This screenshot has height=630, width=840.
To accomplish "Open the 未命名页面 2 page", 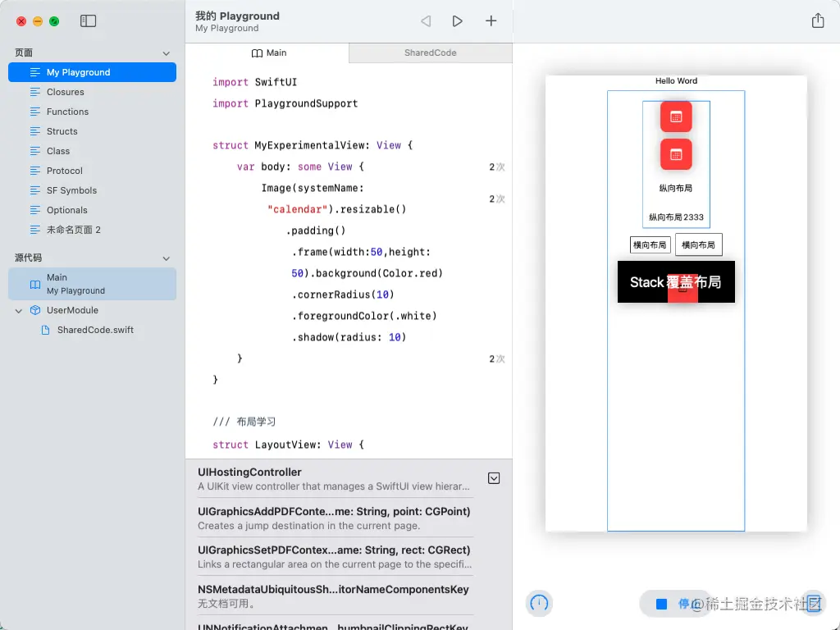I will coord(92,230).
